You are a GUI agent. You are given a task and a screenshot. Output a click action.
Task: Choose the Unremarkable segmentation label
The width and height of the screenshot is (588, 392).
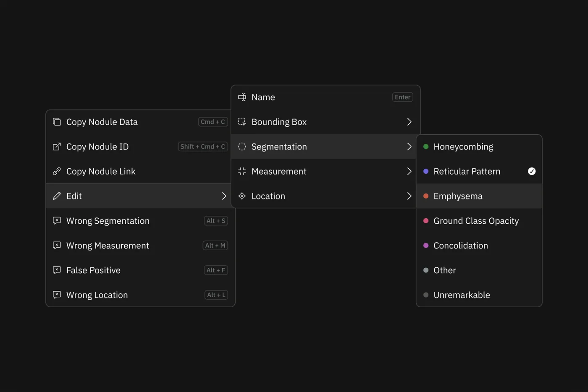coord(479,295)
